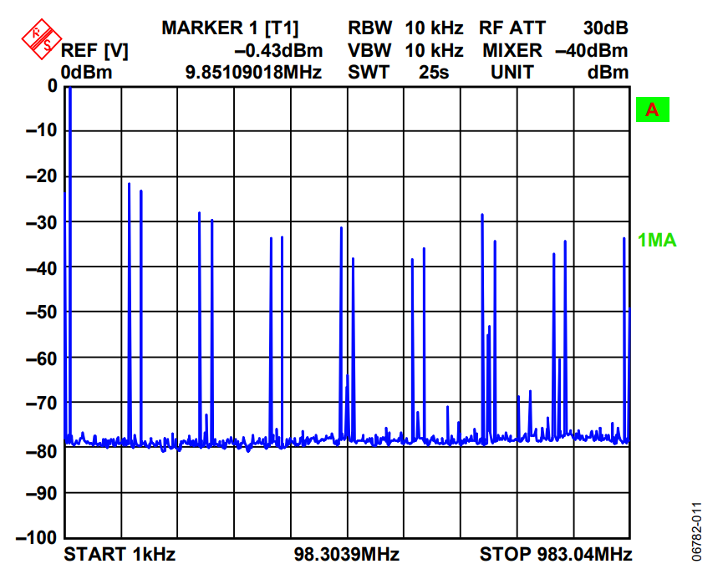Select the MIXER -40dBm level
The height and width of the screenshot is (574, 728).
(555, 51)
